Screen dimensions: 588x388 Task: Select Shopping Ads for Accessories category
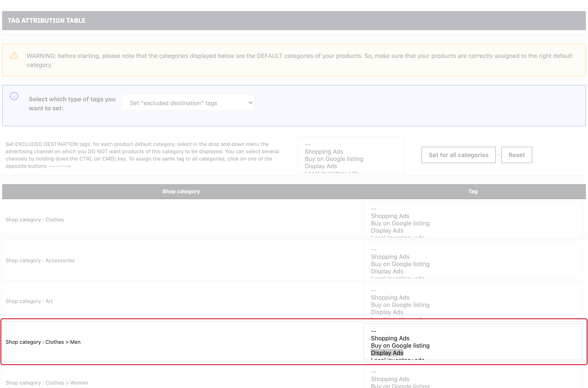(x=390, y=257)
